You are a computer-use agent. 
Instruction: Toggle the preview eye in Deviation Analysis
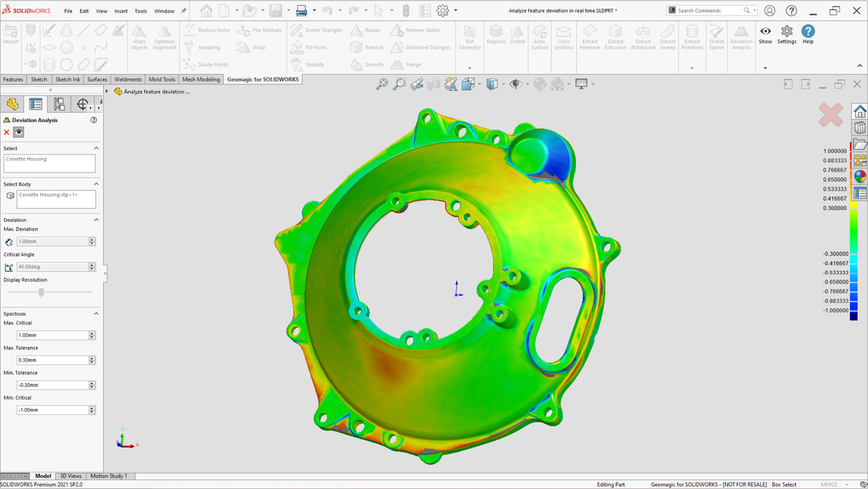[19, 132]
